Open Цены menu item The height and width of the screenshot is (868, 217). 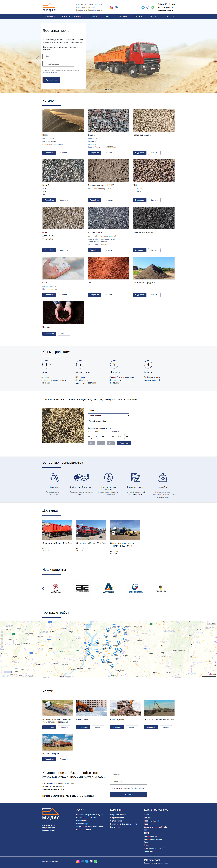(x=107, y=16)
